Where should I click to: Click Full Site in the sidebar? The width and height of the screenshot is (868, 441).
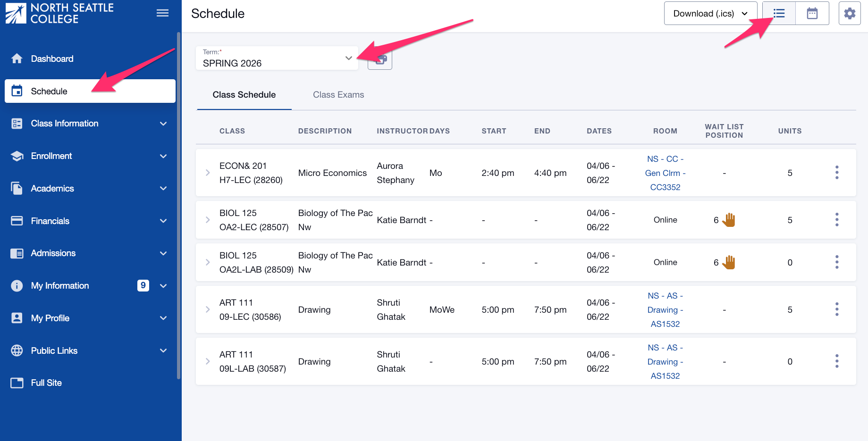point(46,383)
